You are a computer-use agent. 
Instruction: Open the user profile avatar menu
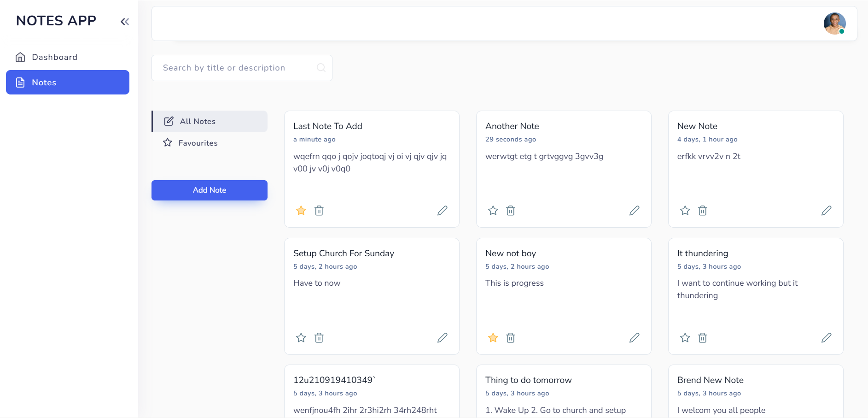click(x=834, y=24)
